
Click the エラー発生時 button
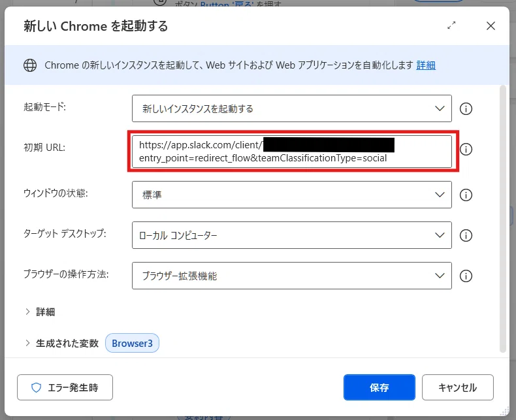point(65,387)
